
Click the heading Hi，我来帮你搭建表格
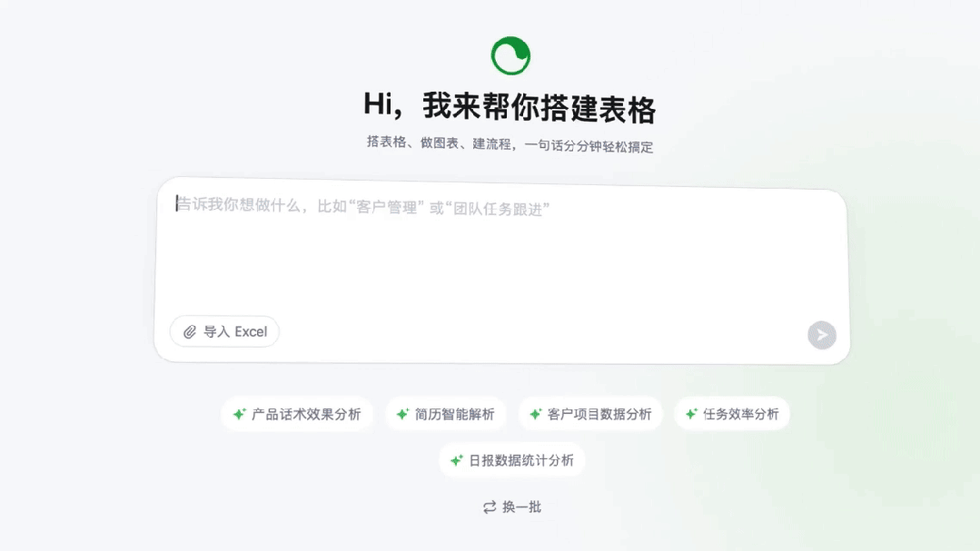[510, 107]
